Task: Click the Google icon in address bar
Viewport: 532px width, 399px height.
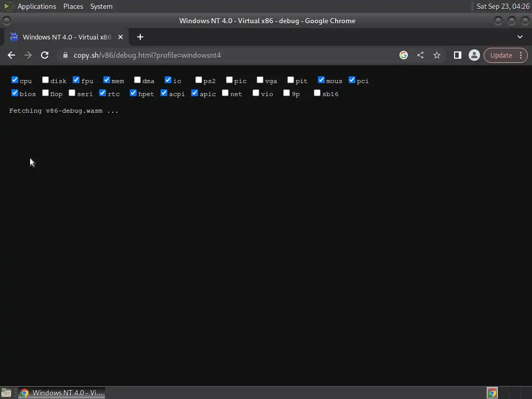Action: [x=403, y=55]
